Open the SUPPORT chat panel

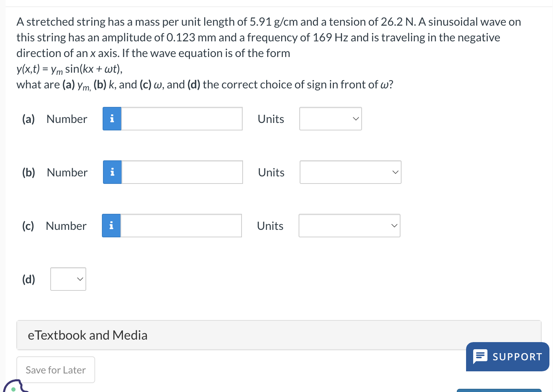(x=507, y=356)
